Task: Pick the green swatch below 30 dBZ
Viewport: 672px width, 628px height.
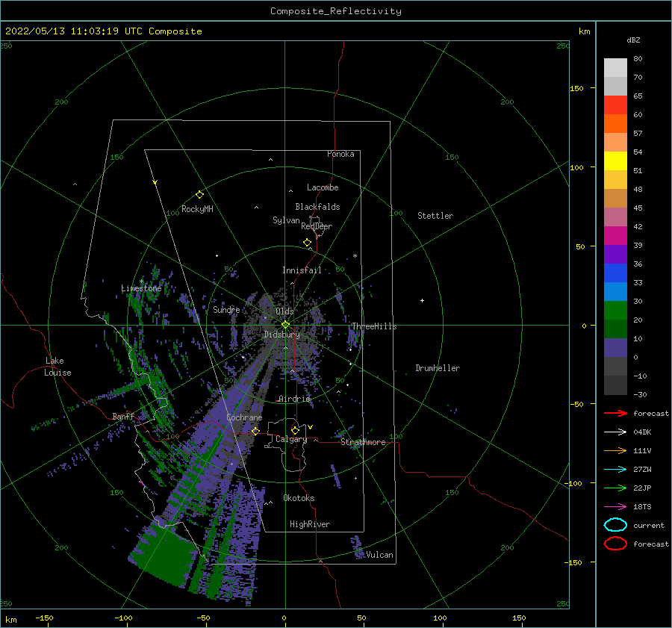Action: pos(615,311)
